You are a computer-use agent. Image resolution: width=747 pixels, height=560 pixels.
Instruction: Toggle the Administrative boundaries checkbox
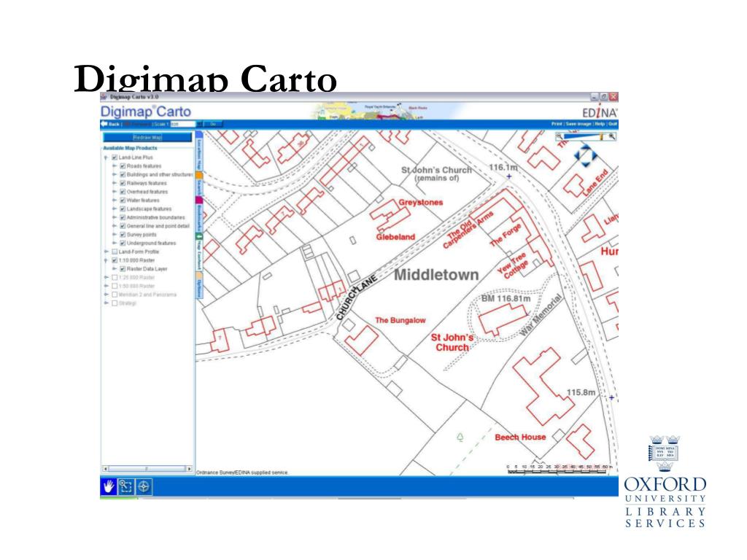click(123, 217)
